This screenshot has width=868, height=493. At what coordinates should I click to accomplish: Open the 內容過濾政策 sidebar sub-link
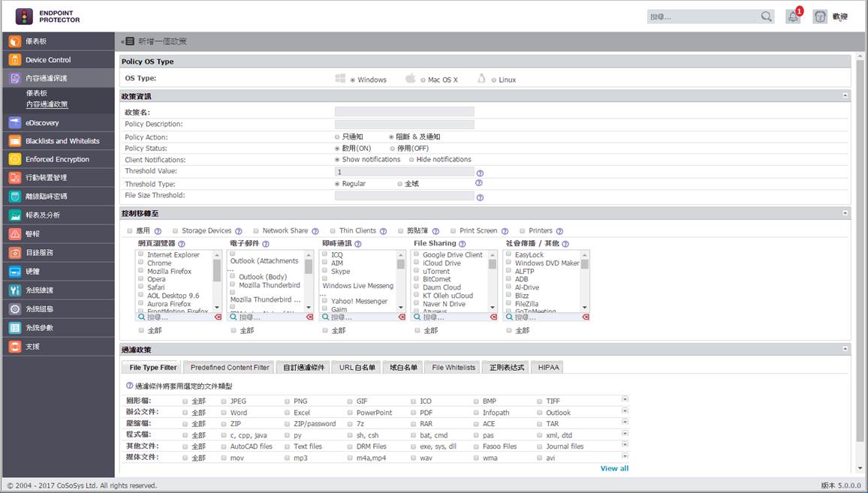click(x=47, y=104)
